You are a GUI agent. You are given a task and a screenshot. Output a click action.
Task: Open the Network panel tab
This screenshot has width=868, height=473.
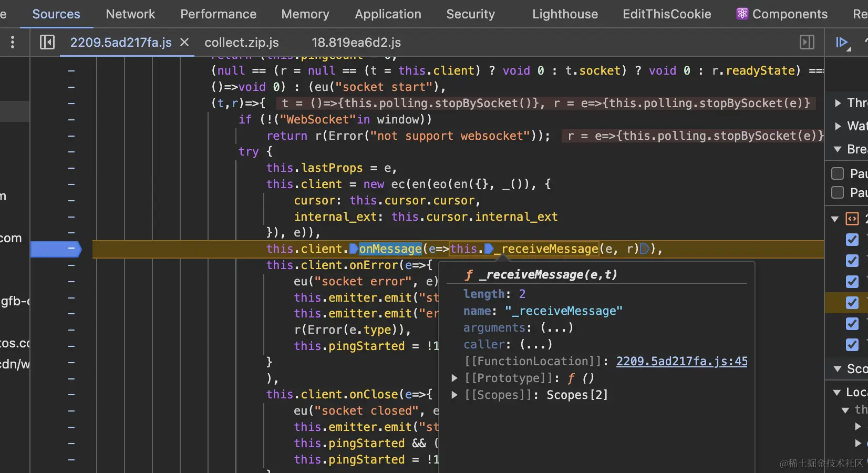point(130,14)
